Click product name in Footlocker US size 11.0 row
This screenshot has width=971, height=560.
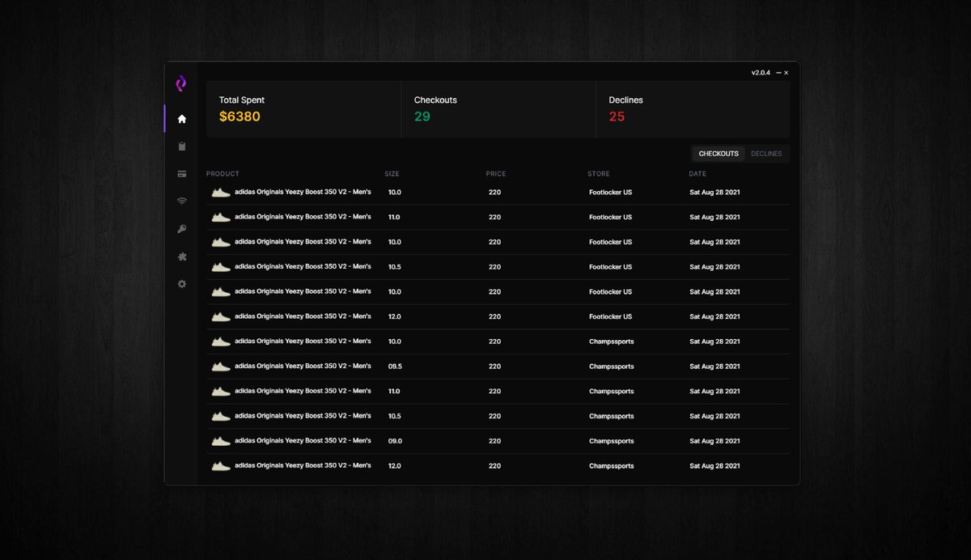pyautogui.click(x=303, y=217)
